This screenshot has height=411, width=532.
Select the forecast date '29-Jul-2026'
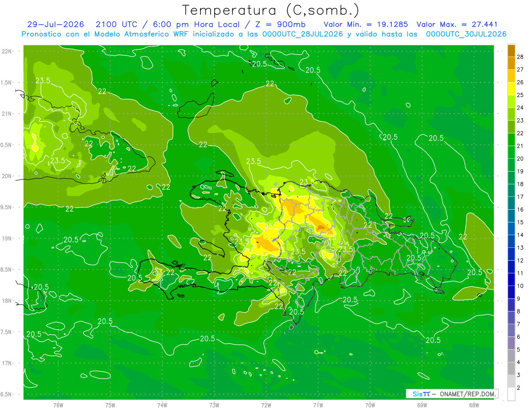55,24
